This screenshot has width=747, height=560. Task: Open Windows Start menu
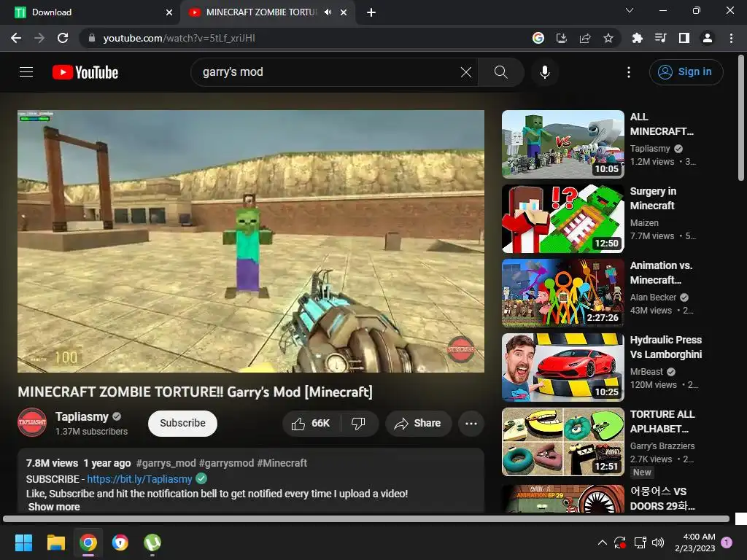point(23,542)
